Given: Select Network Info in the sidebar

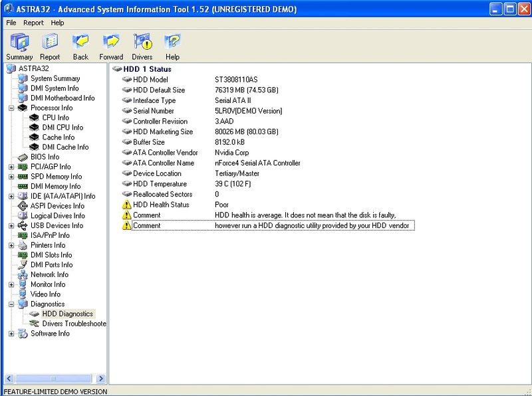Looking at the screenshot, I should coord(49,274).
